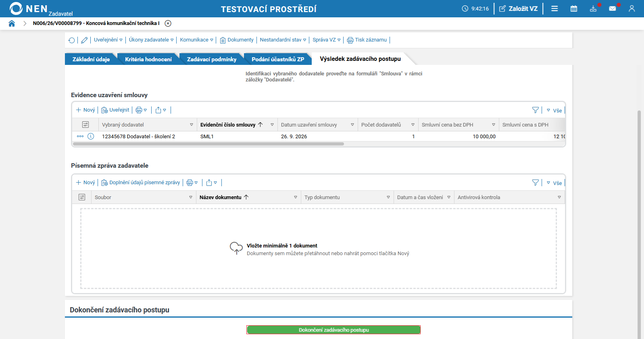Click the pencil edit icon

click(84, 40)
